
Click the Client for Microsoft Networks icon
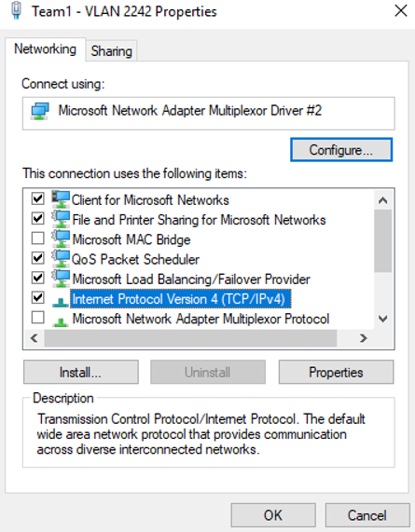click(61, 199)
